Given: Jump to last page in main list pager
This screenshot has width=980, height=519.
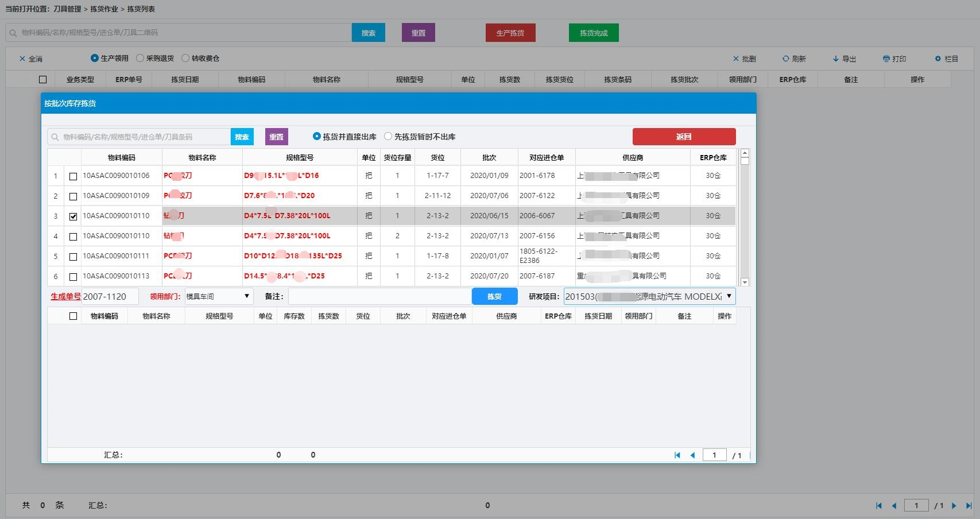Looking at the screenshot, I should coord(969,506).
